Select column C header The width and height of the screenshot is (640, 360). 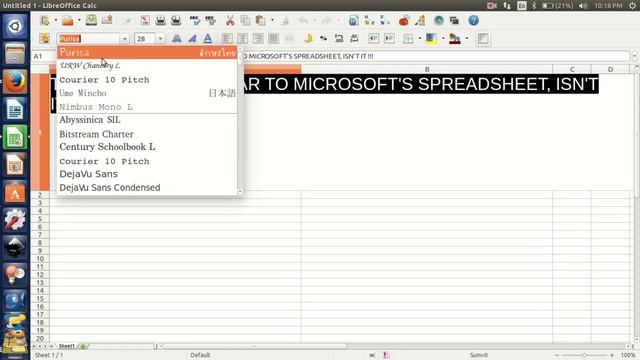[x=572, y=69]
